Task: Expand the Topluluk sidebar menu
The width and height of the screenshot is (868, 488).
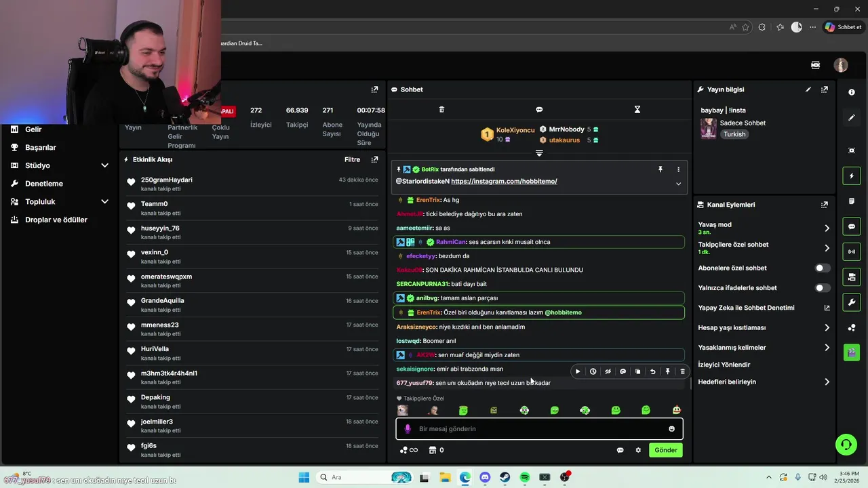Action: coord(104,202)
